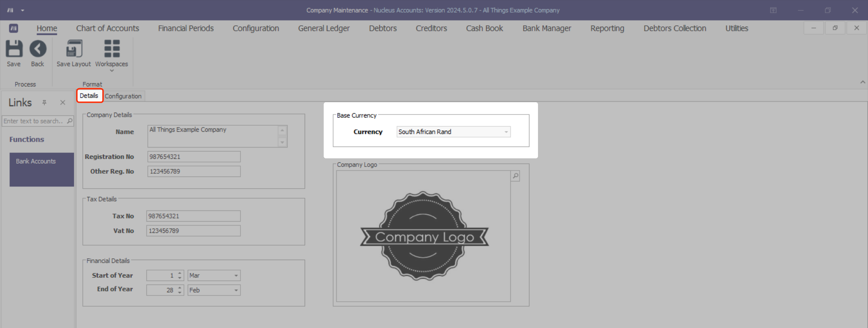Click the Company Logo image
868x328 pixels.
click(x=424, y=236)
